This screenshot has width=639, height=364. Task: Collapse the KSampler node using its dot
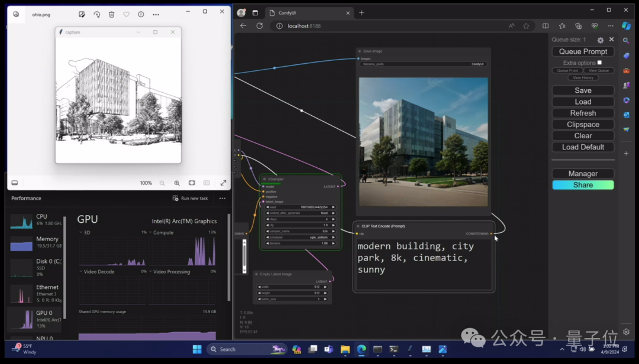(264, 179)
